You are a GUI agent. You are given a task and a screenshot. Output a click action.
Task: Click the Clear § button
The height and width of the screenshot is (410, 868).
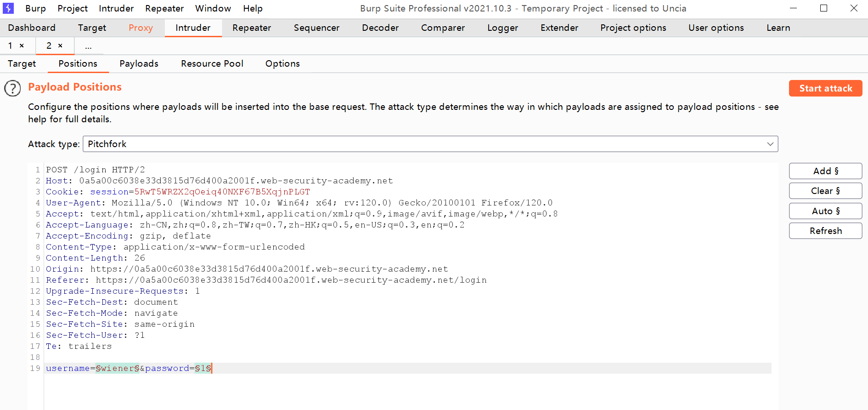825,191
